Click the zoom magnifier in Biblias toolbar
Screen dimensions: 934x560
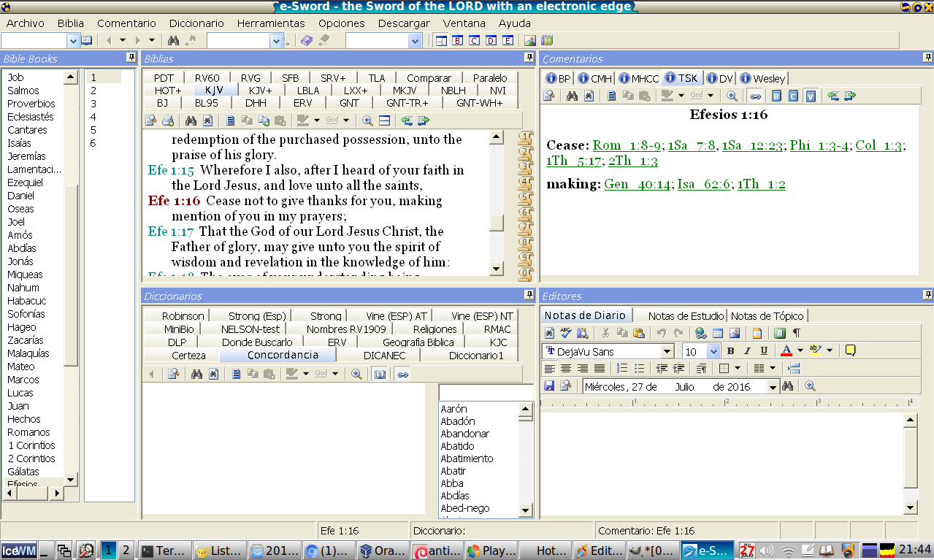(368, 121)
